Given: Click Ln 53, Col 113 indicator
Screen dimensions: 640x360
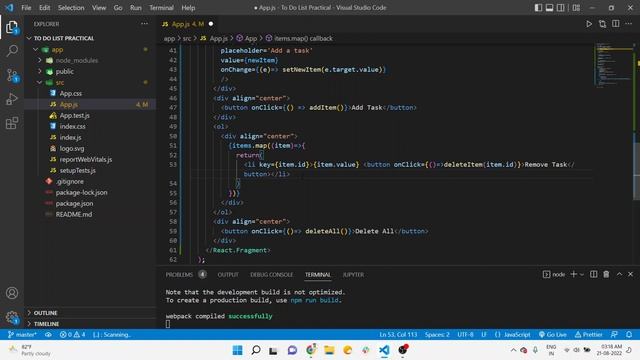Looking at the screenshot, I should point(398,334).
